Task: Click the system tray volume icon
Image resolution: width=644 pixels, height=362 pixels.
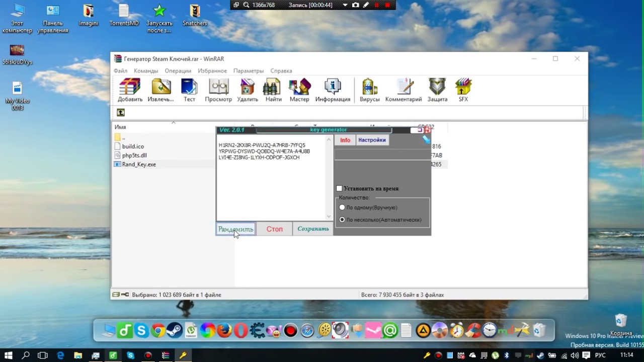Action: tap(575, 355)
